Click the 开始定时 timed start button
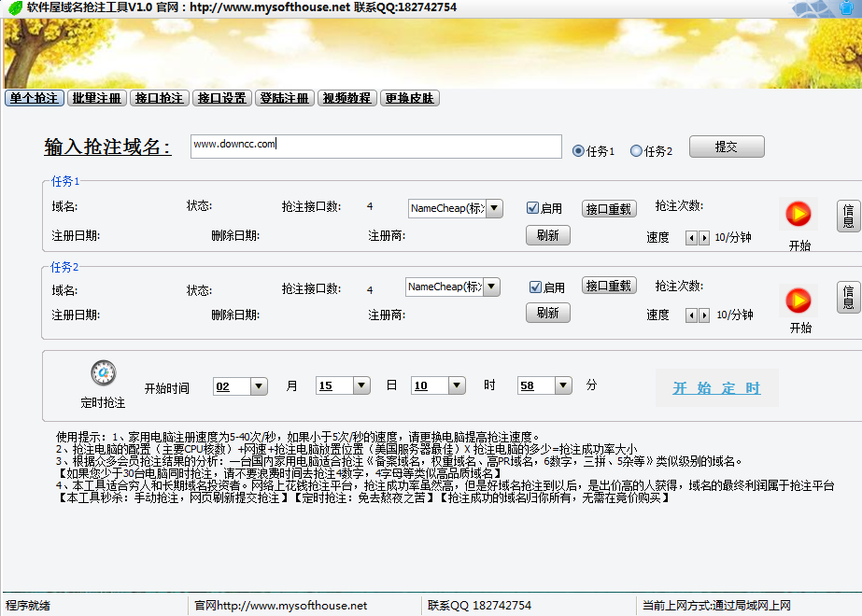The width and height of the screenshot is (862, 616). 716,387
